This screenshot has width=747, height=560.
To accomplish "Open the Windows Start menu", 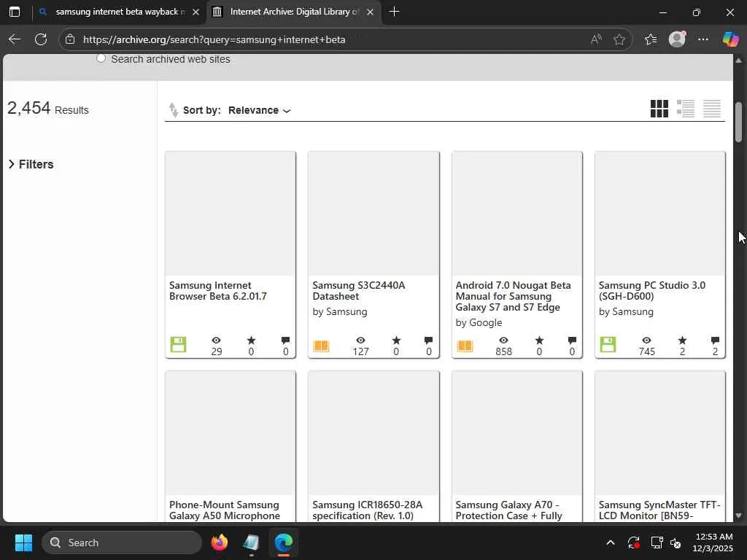I will (x=23, y=542).
